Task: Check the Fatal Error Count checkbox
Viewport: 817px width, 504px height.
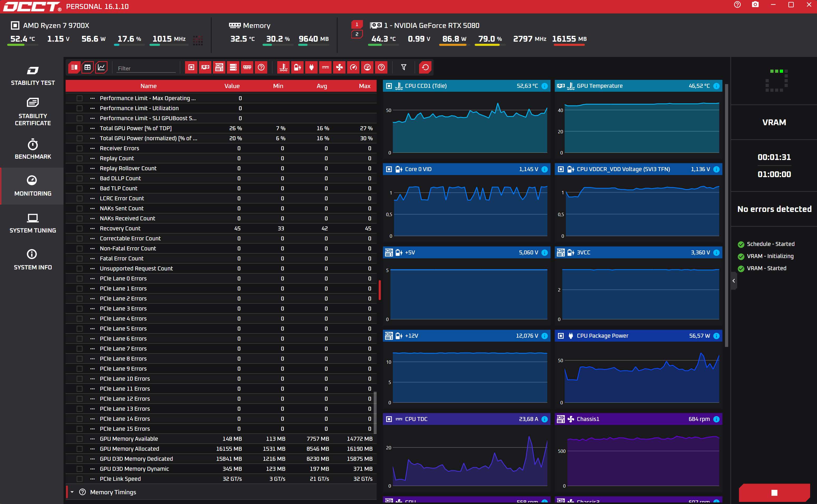Action: 79,258
